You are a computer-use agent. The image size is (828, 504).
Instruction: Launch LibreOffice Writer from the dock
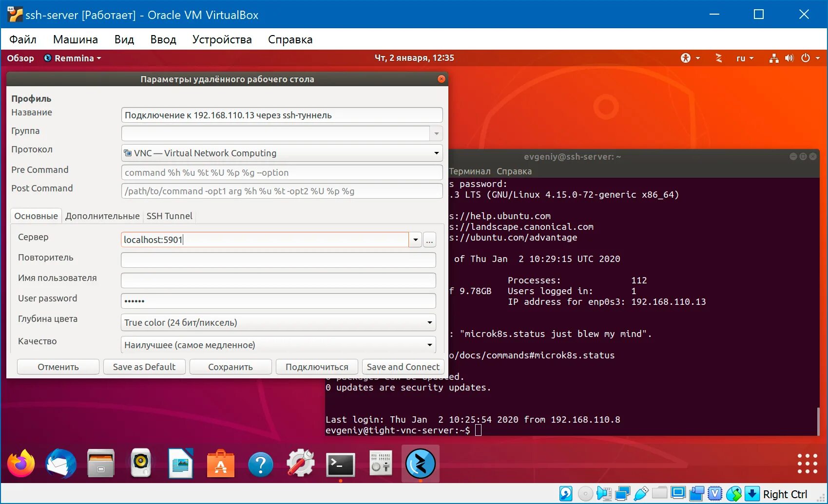[x=181, y=464]
